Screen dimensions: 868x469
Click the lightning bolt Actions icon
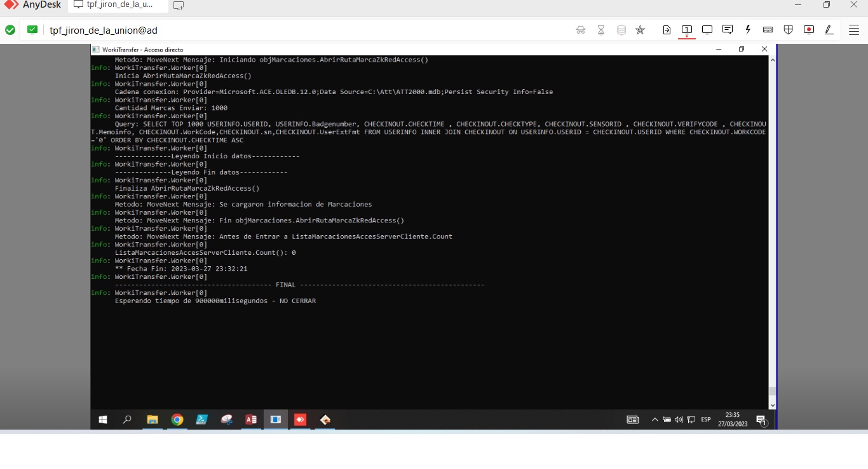pyautogui.click(x=748, y=30)
